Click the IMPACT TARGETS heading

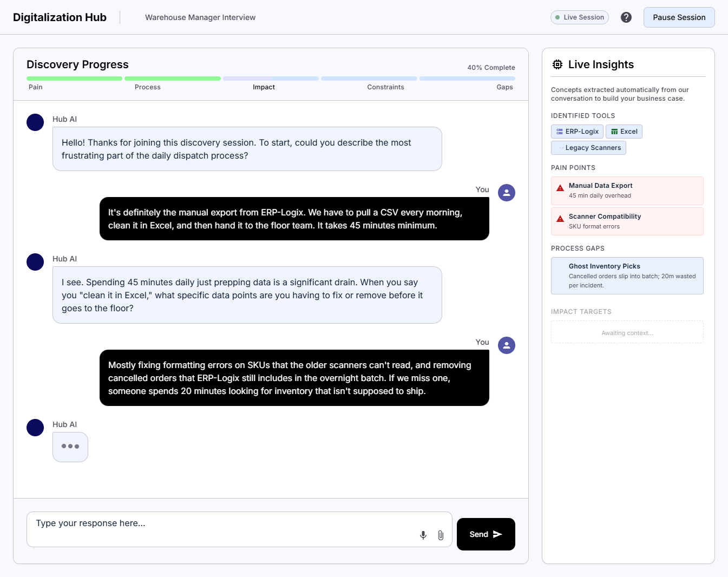581,312
